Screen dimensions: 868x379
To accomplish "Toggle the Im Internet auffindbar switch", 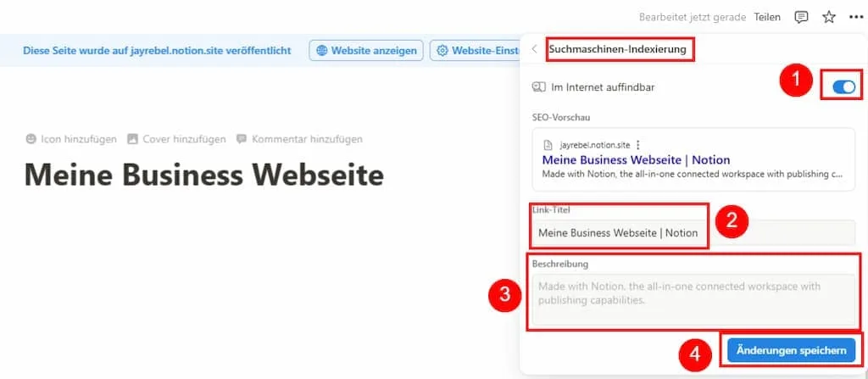I will pyautogui.click(x=844, y=87).
